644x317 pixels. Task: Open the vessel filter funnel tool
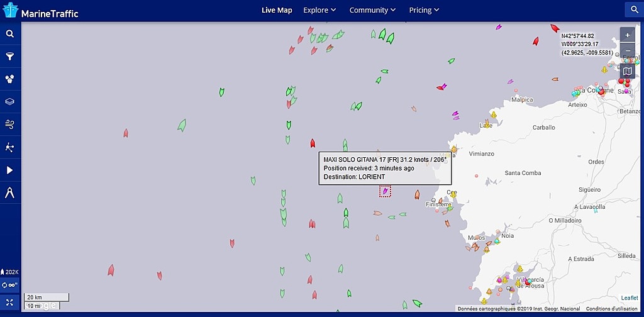(10, 56)
